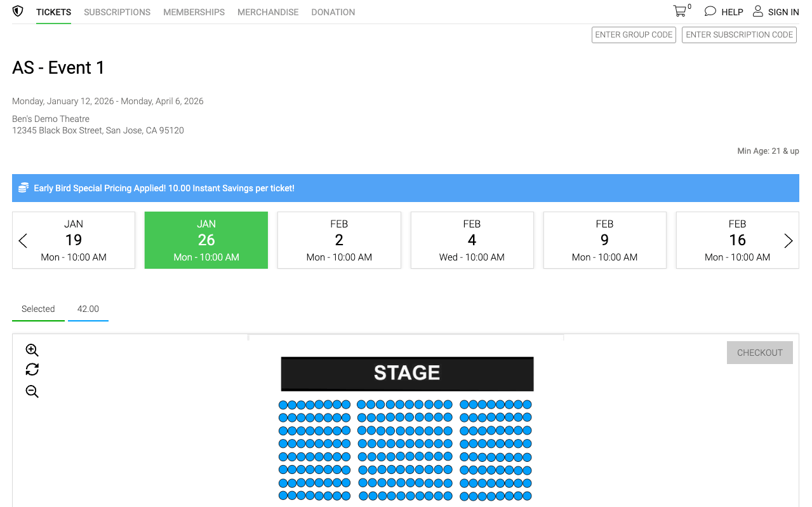Click the Early Bird savings coin icon
The width and height of the screenshot is (812, 507).
coord(23,188)
